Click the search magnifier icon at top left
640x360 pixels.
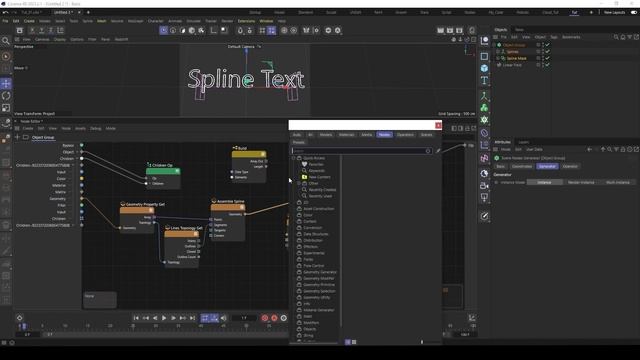6,41
